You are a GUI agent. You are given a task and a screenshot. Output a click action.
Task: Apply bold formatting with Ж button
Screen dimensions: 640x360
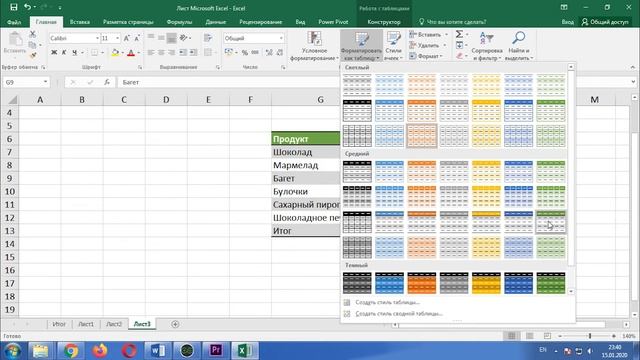point(53,53)
